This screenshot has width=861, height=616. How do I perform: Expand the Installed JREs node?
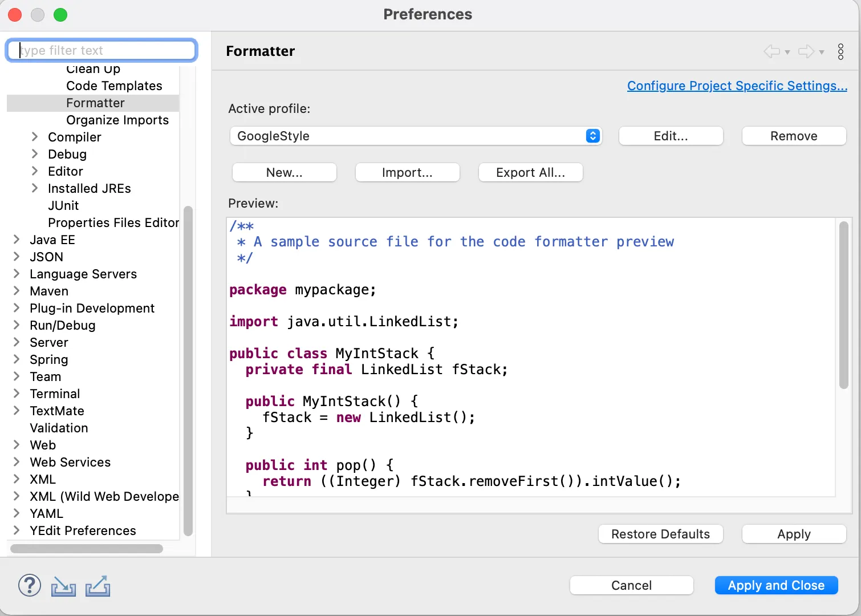(x=35, y=188)
